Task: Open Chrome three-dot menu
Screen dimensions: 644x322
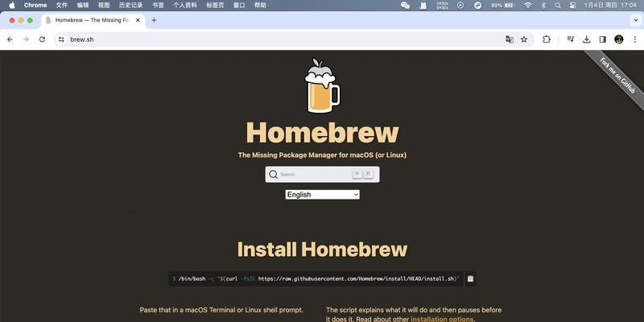Action: coord(635,39)
